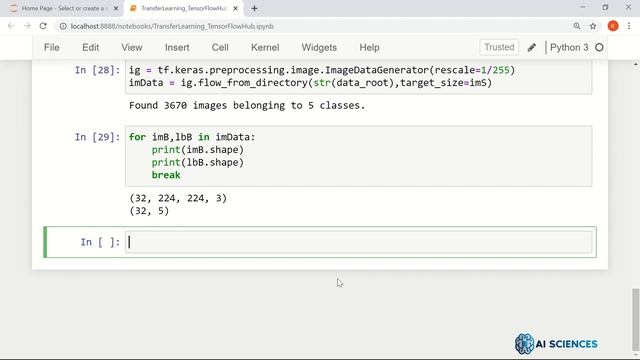Open the command palette pencil icon

tap(531, 48)
